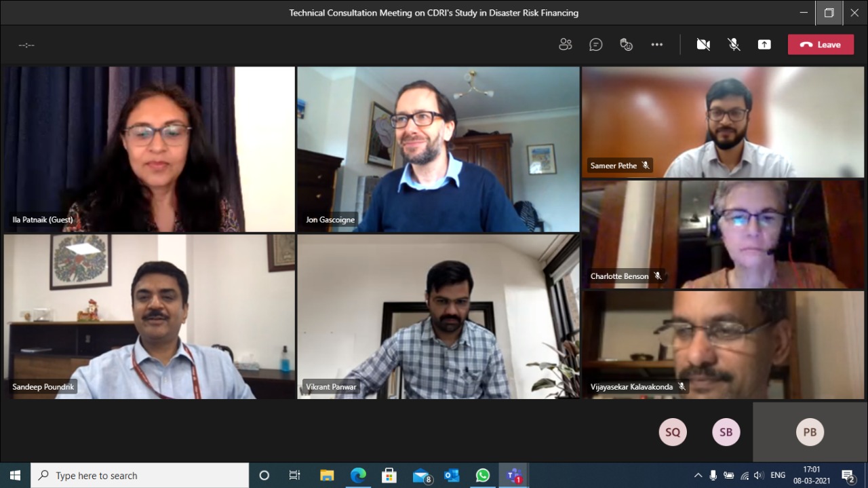
Task: Open notification center with 2 alerts
Action: (848, 475)
